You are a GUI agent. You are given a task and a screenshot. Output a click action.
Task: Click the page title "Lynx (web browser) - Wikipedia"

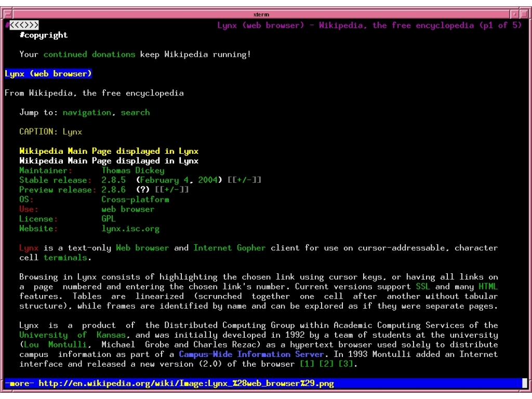click(290, 25)
